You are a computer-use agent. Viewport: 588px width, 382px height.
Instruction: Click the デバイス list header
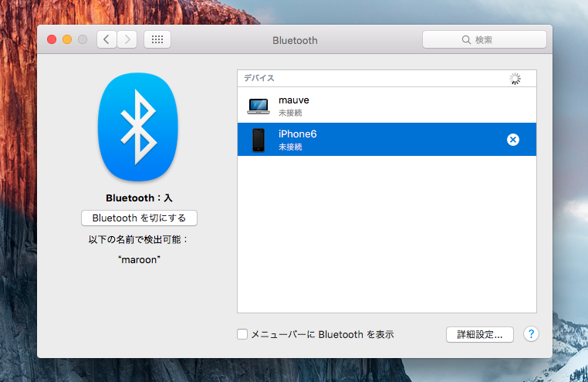click(x=259, y=78)
